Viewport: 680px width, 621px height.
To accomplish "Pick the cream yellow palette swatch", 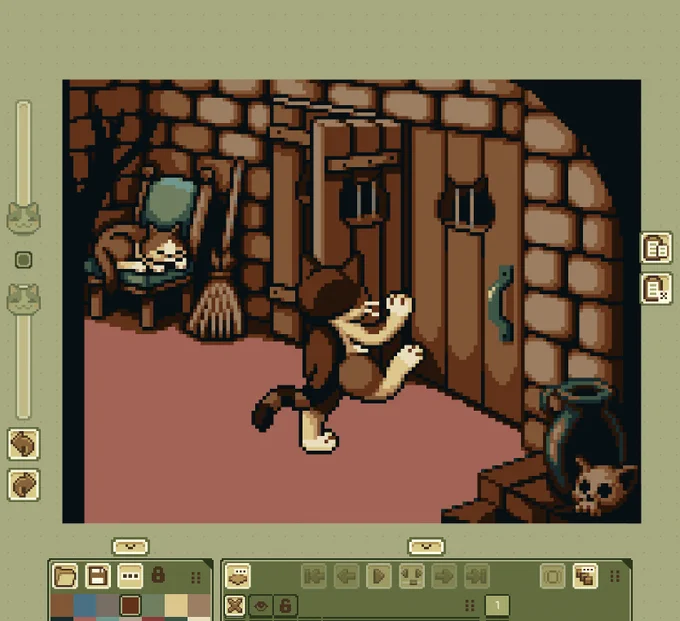I will point(176,605).
